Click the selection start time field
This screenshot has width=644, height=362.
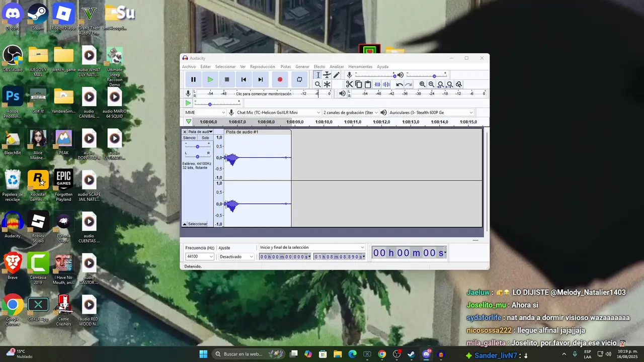point(285,256)
